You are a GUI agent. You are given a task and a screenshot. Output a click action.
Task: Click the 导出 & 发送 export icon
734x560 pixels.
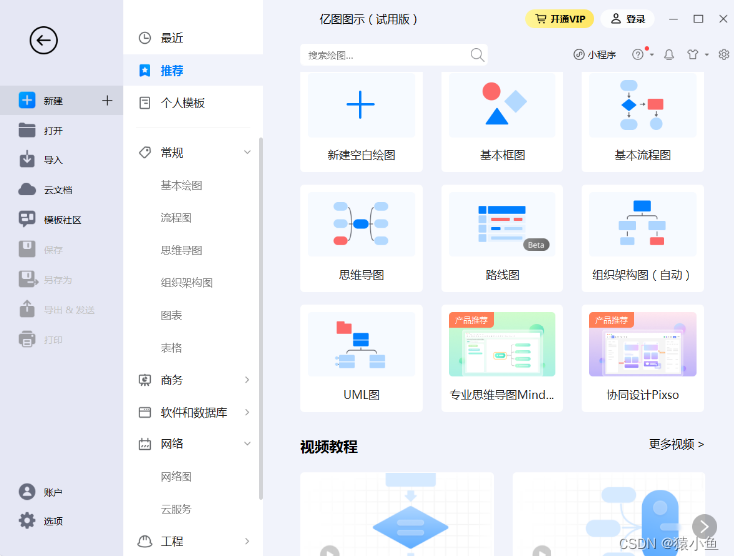pos(27,309)
